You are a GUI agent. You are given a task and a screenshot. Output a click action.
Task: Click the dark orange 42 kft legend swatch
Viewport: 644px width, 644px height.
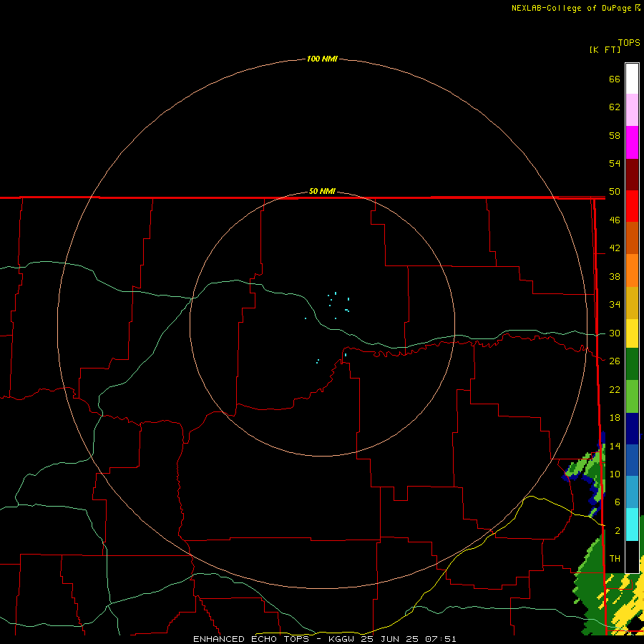632,238
